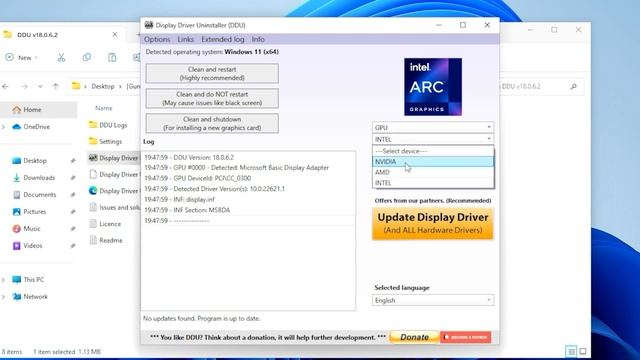Image resolution: width=640 pixels, height=360 pixels.
Task: Expand the Network tree node
Action: click(x=4, y=297)
